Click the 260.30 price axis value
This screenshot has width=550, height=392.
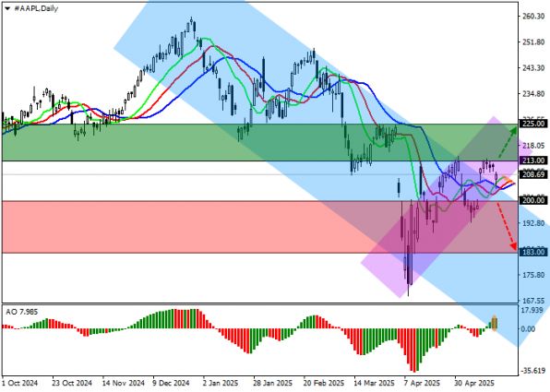coord(533,17)
